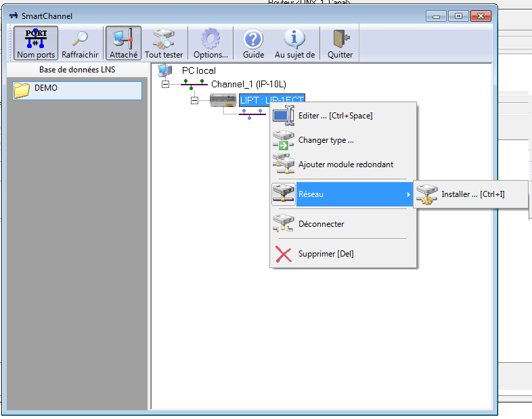Click the Channel_1 (IP-10L) label
This screenshot has width=532, height=419.
tap(248, 84)
